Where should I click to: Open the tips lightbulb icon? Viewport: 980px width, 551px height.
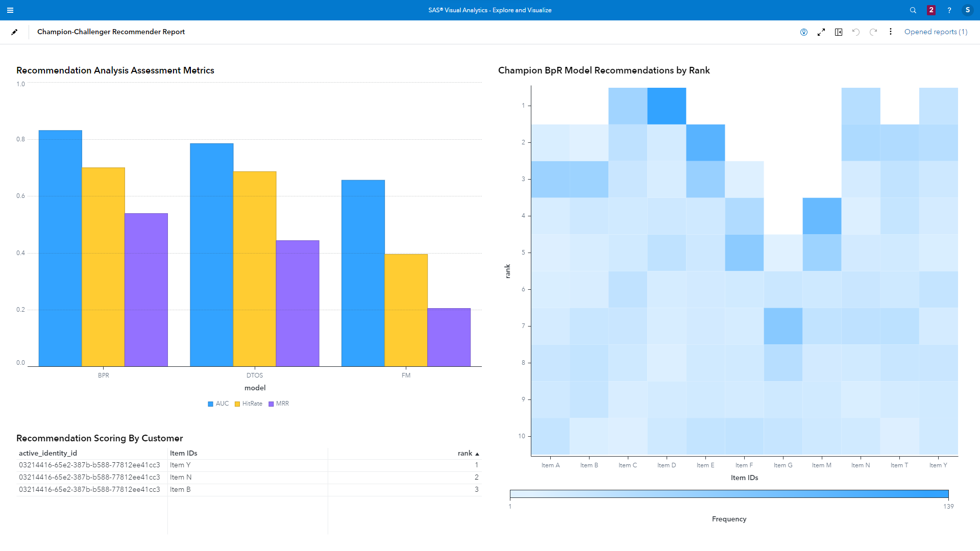tap(804, 32)
